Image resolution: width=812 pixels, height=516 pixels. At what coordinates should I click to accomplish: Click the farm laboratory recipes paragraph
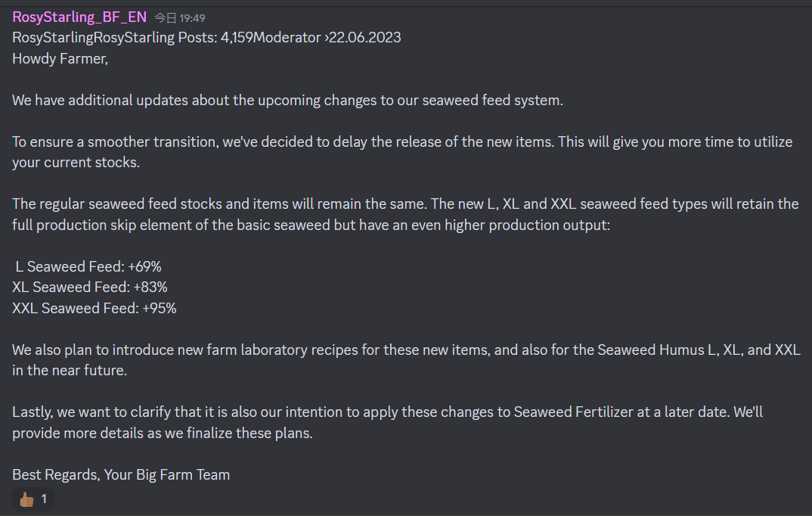(407, 360)
